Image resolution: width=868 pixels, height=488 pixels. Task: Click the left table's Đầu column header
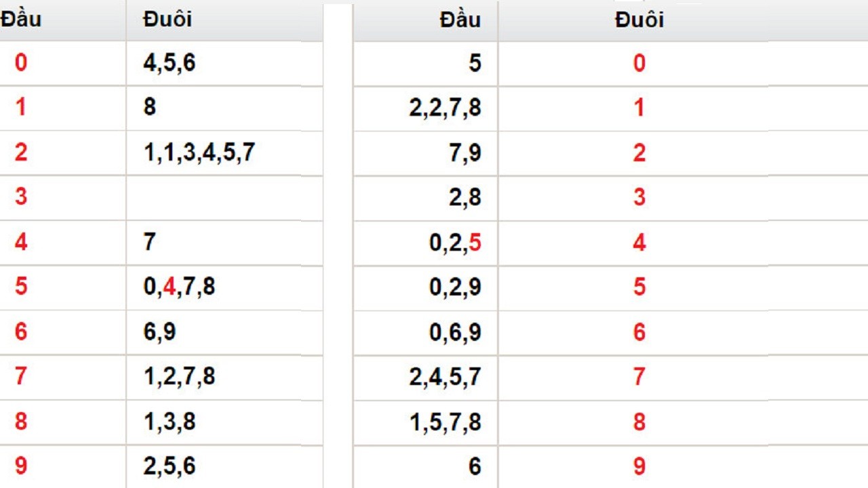click(20, 19)
